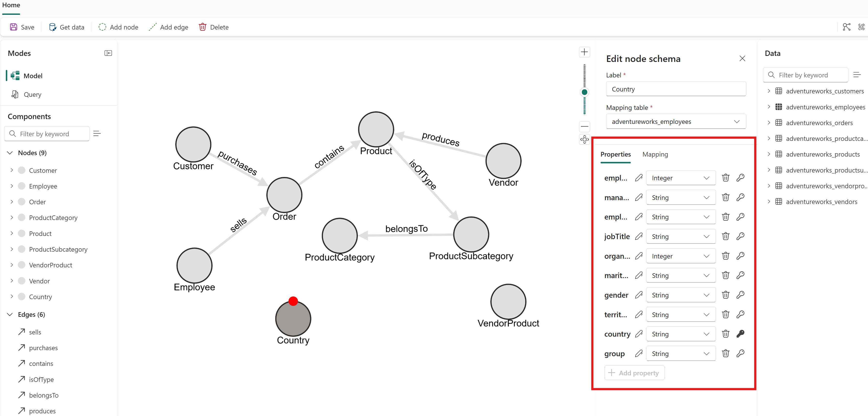Expand the Customer node in Components
Viewport: 868px width, 416px height.
12,170
